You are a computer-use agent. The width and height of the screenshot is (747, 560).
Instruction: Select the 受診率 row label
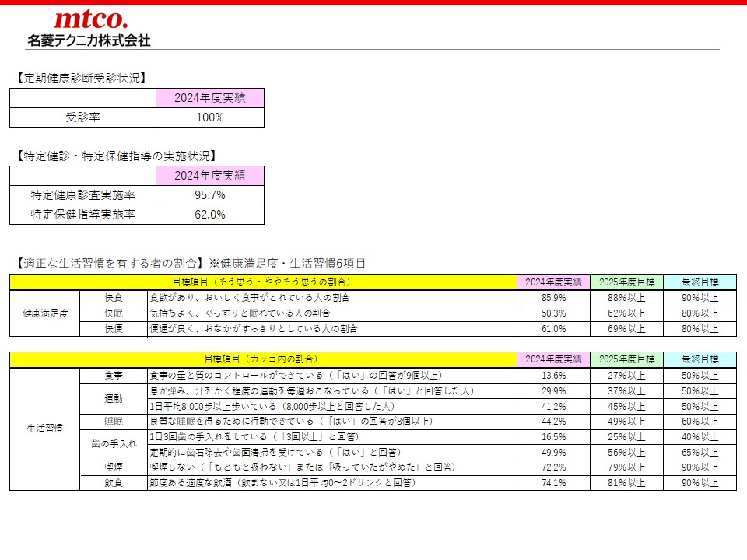point(82,117)
